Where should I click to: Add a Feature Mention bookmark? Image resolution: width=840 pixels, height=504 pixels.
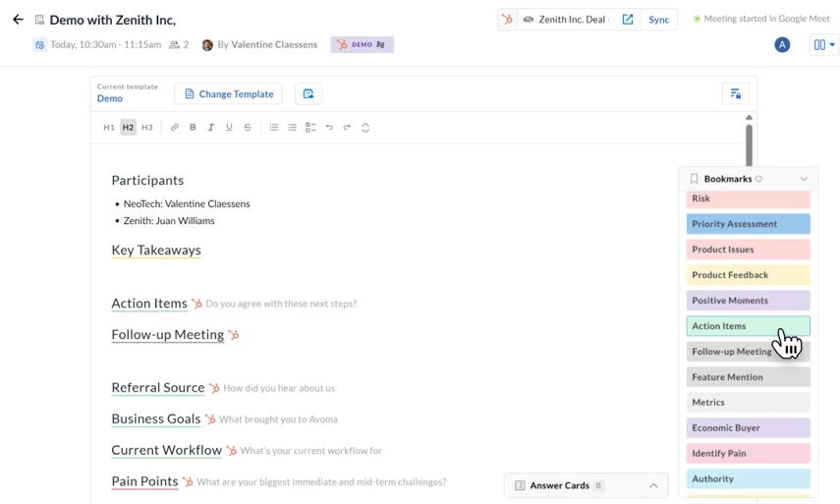coord(749,377)
